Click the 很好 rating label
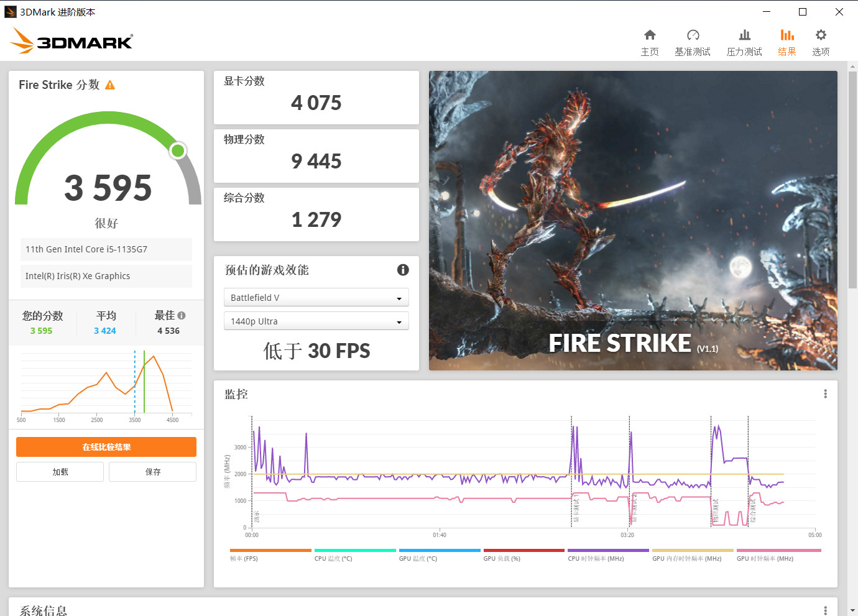 click(x=106, y=223)
